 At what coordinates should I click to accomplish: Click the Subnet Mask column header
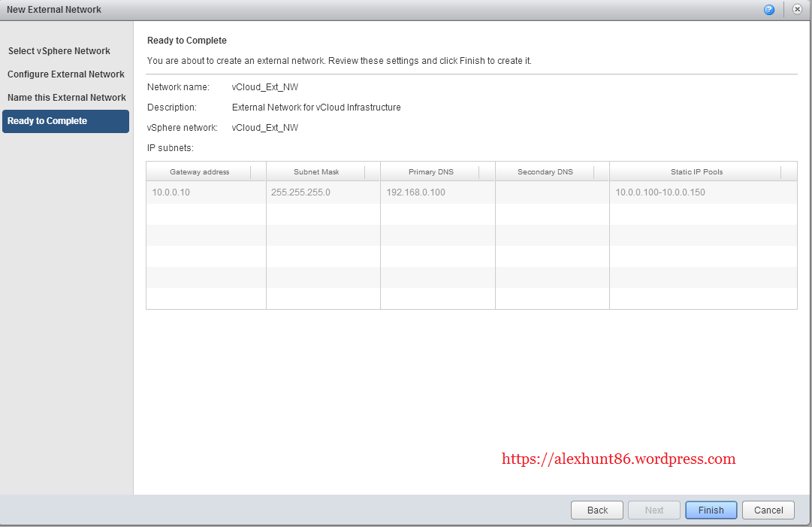click(316, 172)
